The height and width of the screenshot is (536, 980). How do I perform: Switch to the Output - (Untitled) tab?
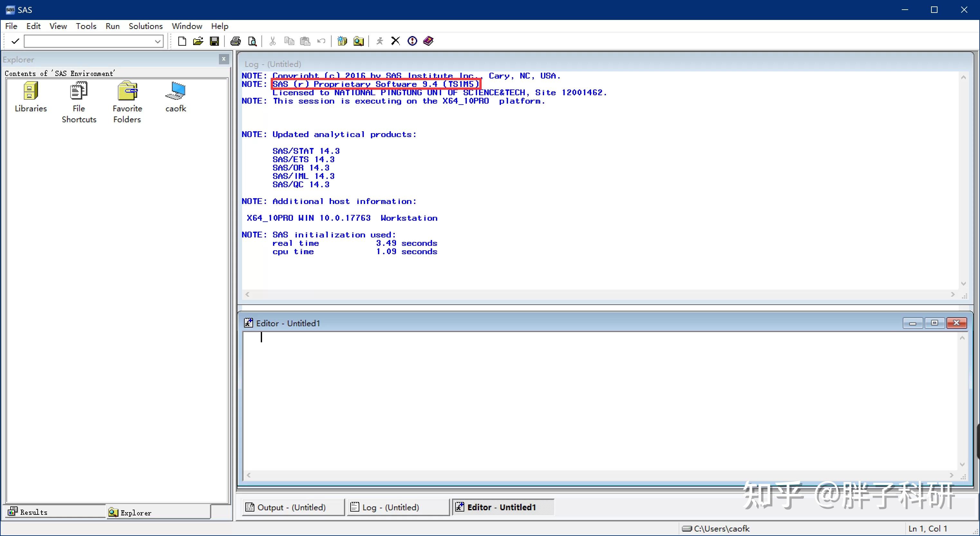pyautogui.click(x=291, y=507)
